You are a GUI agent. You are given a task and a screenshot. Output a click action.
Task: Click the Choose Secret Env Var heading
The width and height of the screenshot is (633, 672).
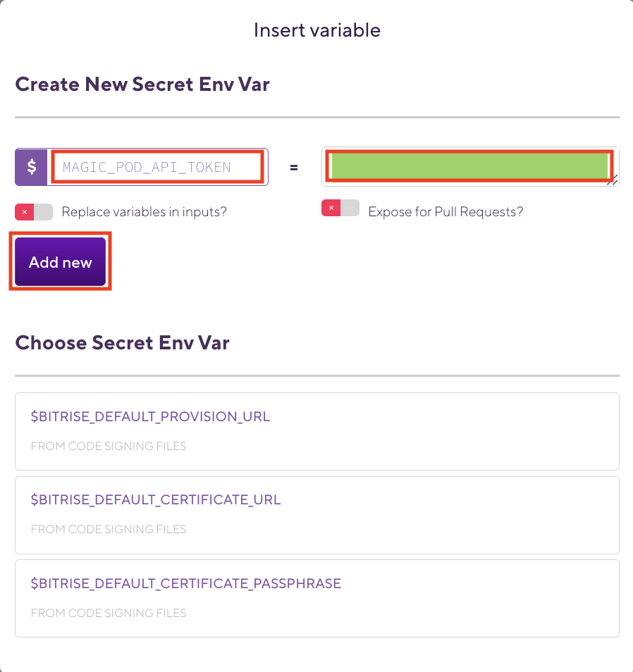point(122,343)
